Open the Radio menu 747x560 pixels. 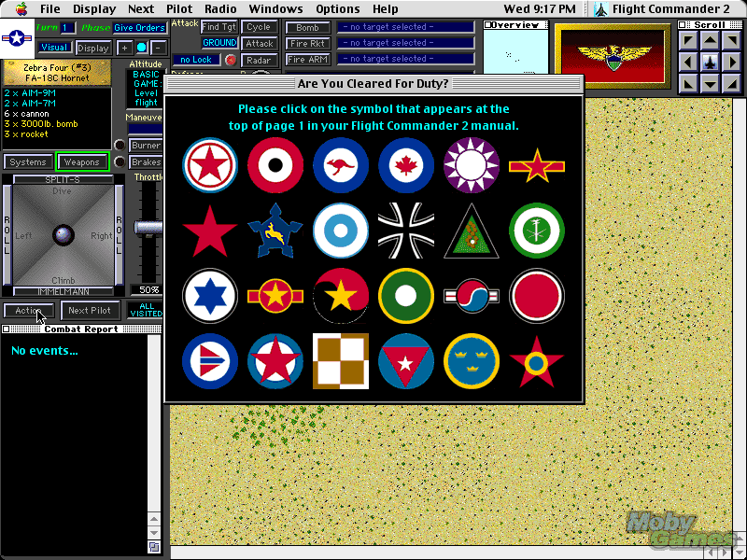220,9
